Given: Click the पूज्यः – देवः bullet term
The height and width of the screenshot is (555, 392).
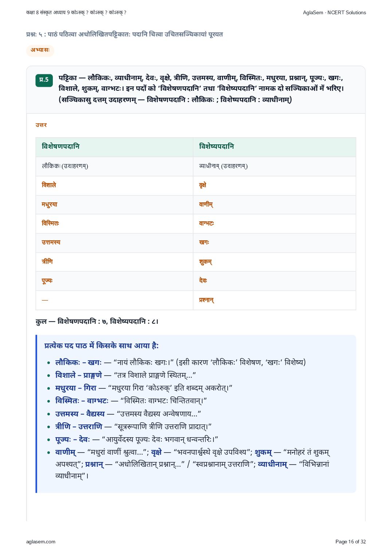Looking at the screenshot, I should coord(72,439).
